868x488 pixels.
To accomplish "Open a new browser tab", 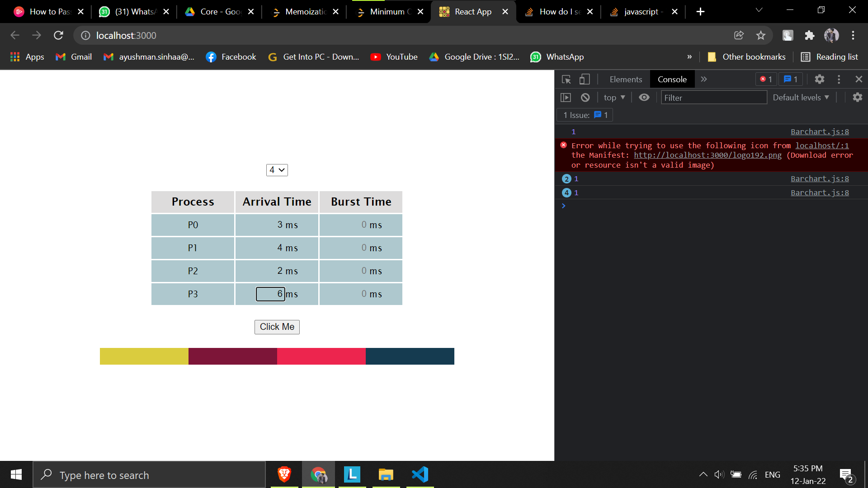I will (700, 12).
